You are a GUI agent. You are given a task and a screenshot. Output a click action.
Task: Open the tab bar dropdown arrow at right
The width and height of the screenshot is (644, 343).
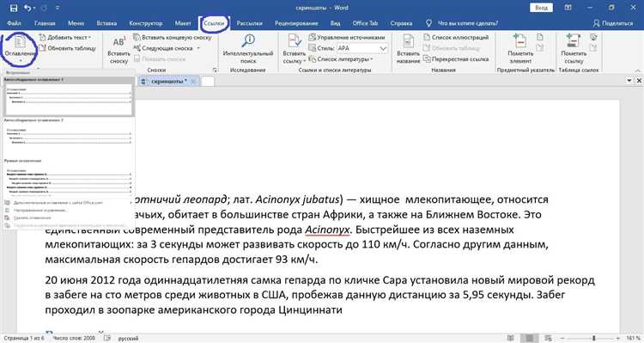click(629, 81)
